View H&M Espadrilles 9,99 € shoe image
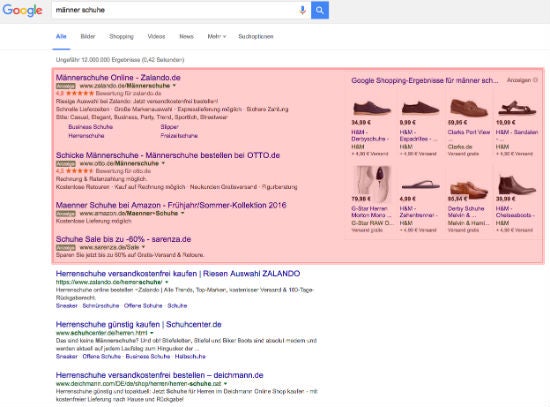Image resolution: width=550 pixels, height=407 pixels. pyautogui.click(x=420, y=108)
